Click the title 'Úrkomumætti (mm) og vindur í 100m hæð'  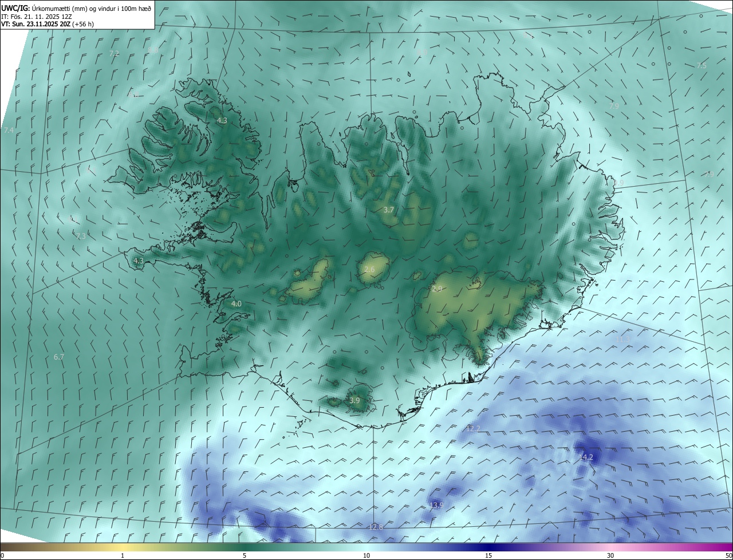tap(90, 7)
